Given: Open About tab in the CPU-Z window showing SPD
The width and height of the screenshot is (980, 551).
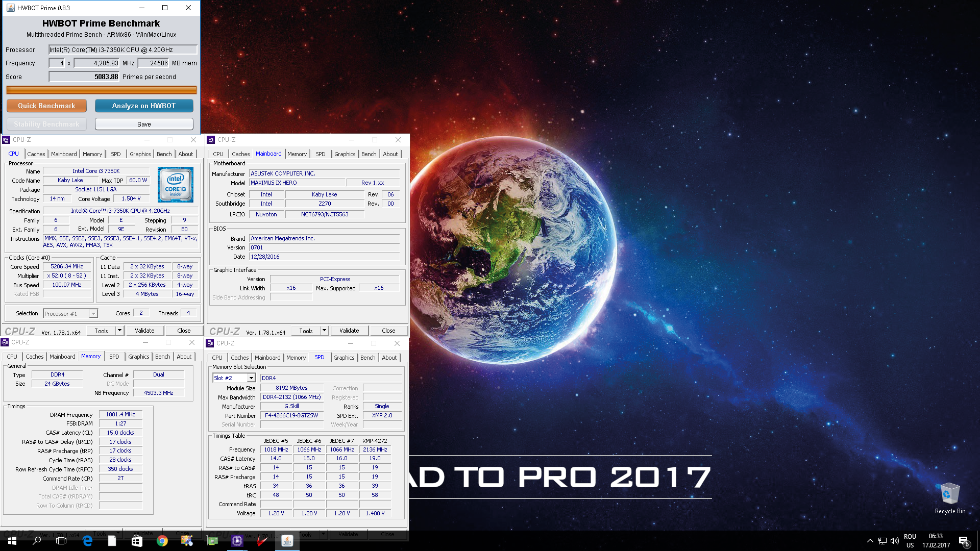Looking at the screenshot, I should tap(389, 358).
